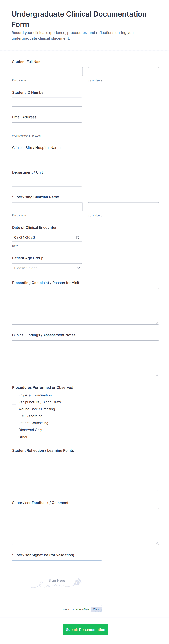
Task: Check the Physical Examination checkbox
Action: (14, 395)
